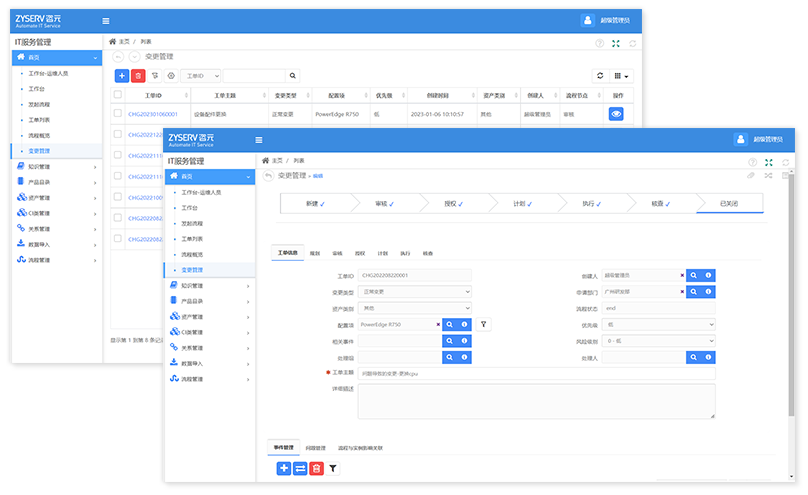Image resolution: width=808 pixels, height=495 pixels.
Task: Click the attachment paperclip icon in front window
Action: [x=751, y=176]
